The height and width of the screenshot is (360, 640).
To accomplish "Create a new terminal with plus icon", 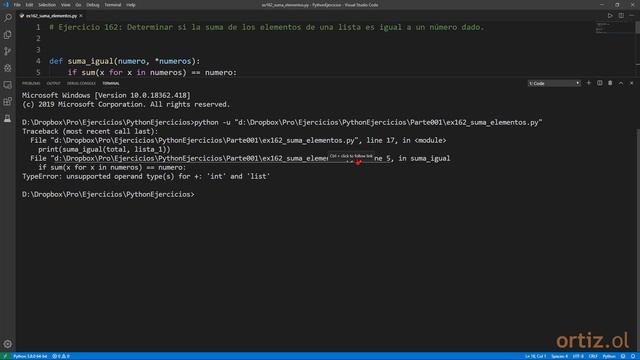I will tap(589, 83).
